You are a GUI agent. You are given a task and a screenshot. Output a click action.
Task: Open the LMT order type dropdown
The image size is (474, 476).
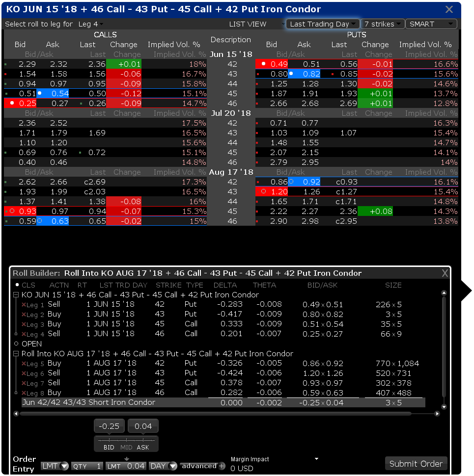click(x=55, y=466)
